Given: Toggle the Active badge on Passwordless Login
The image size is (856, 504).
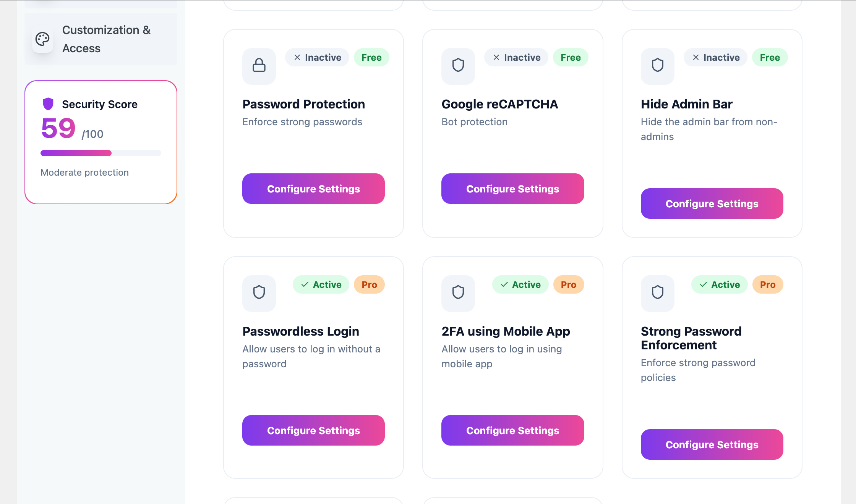Looking at the screenshot, I should (321, 285).
